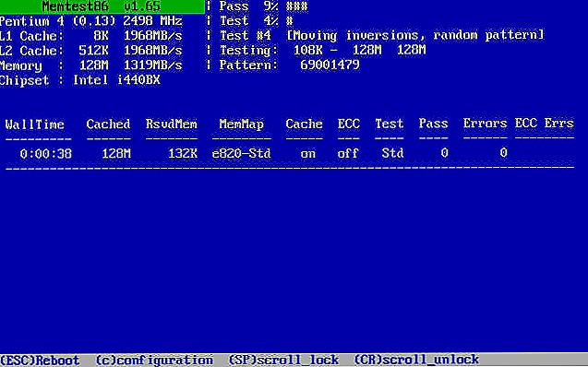Screen dimensions: 588x367
Task: Click the Test #4 Moving inversions label
Action: pos(382,36)
